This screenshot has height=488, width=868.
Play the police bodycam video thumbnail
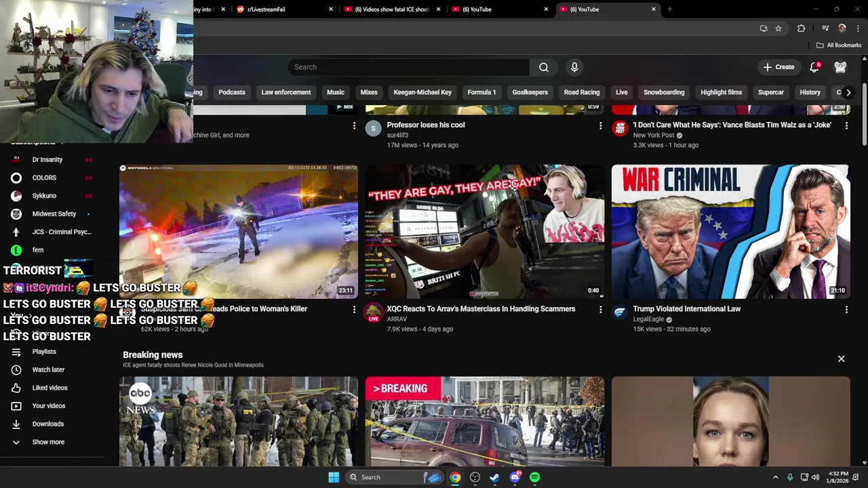[x=239, y=231]
